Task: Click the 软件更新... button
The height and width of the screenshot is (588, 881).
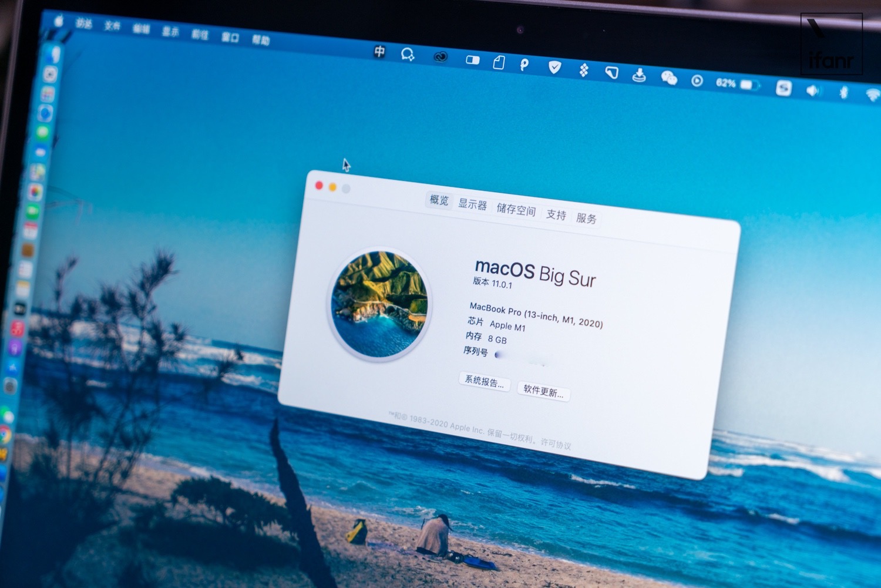Action: [x=543, y=391]
